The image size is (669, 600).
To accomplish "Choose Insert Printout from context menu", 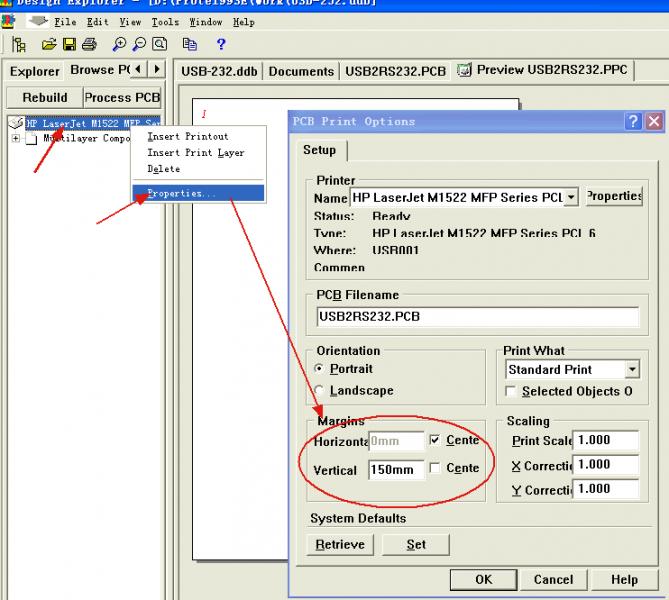I will [198, 137].
